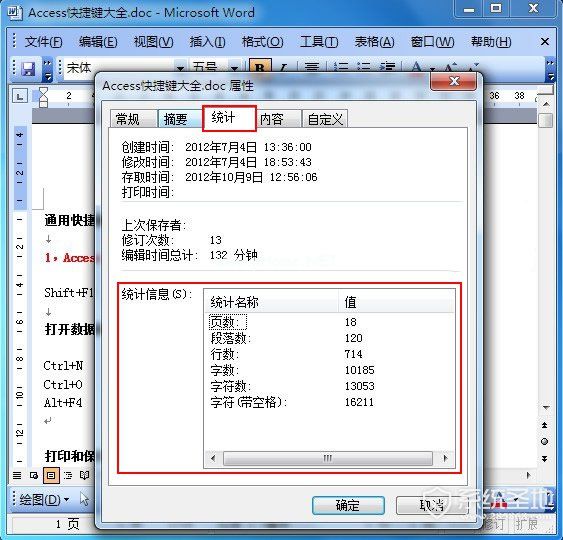The height and width of the screenshot is (540, 563).
Task: Switch to the 摘要 tab
Action: [x=181, y=119]
